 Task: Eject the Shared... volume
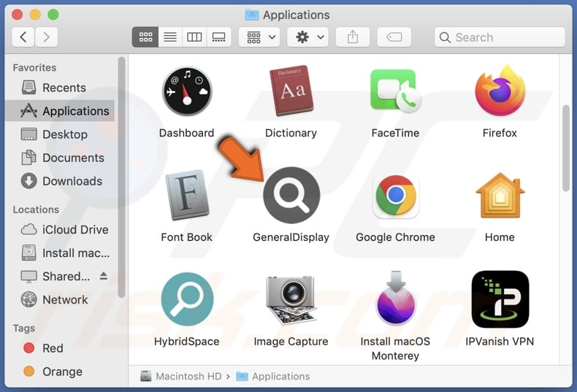(104, 276)
